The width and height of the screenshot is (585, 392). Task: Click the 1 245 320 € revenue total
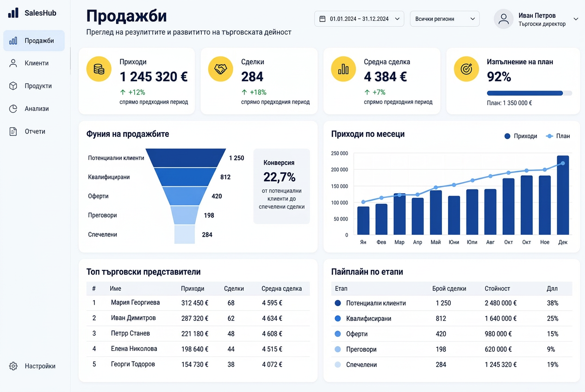tap(154, 77)
